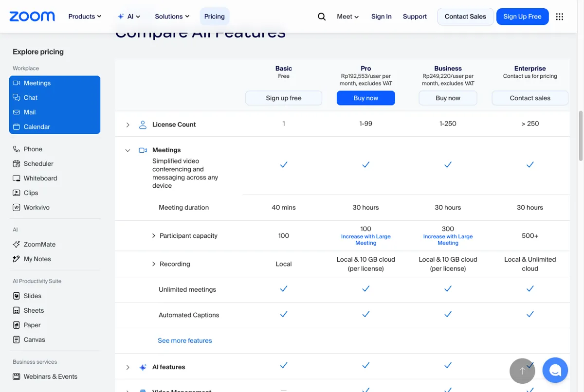Click the Meetings row camera icon

(143, 150)
